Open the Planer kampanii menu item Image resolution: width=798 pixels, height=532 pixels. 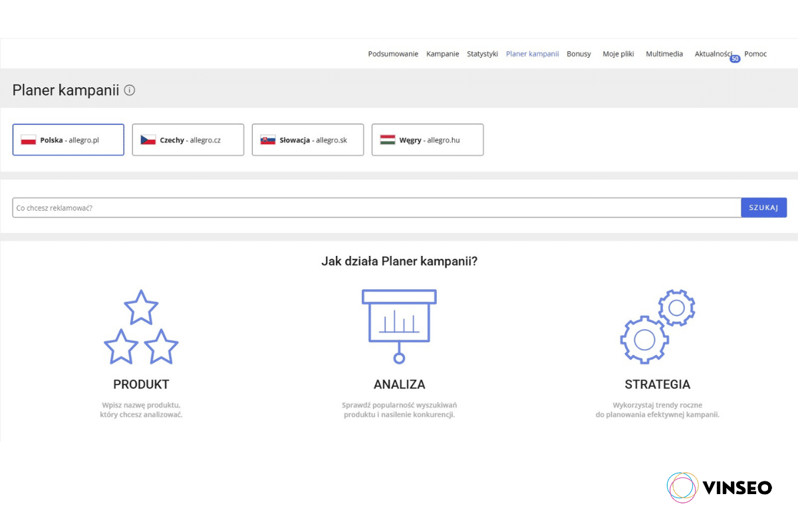532,54
